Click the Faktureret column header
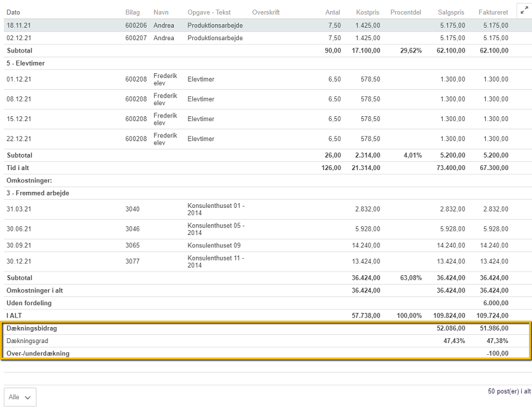This screenshot has height=408, width=532. pyautogui.click(x=493, y=12)
